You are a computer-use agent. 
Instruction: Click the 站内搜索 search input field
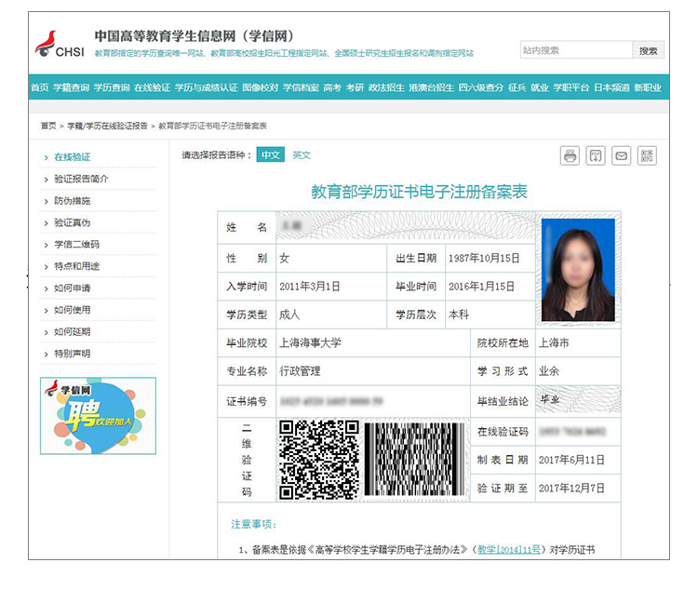pyautogui.click(x=575, y=50)
